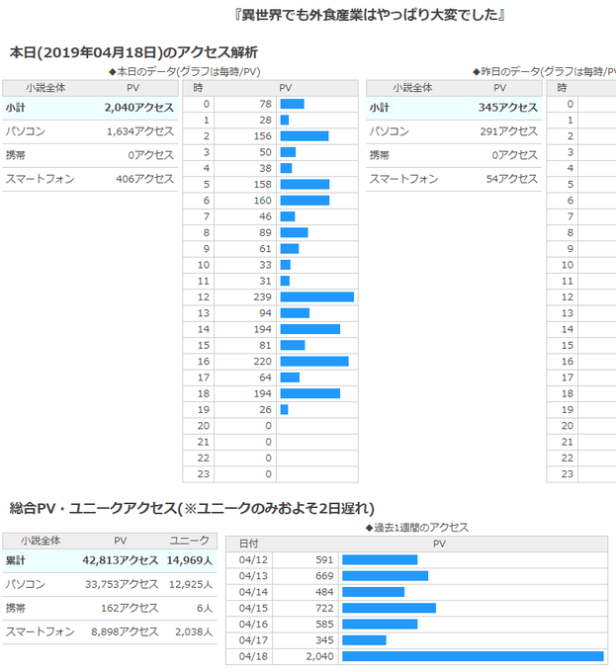Click the ◆本日のデータ(グラフは毎時/PV) caption
This screenshot has width=616, height=672.
(185, 71)
